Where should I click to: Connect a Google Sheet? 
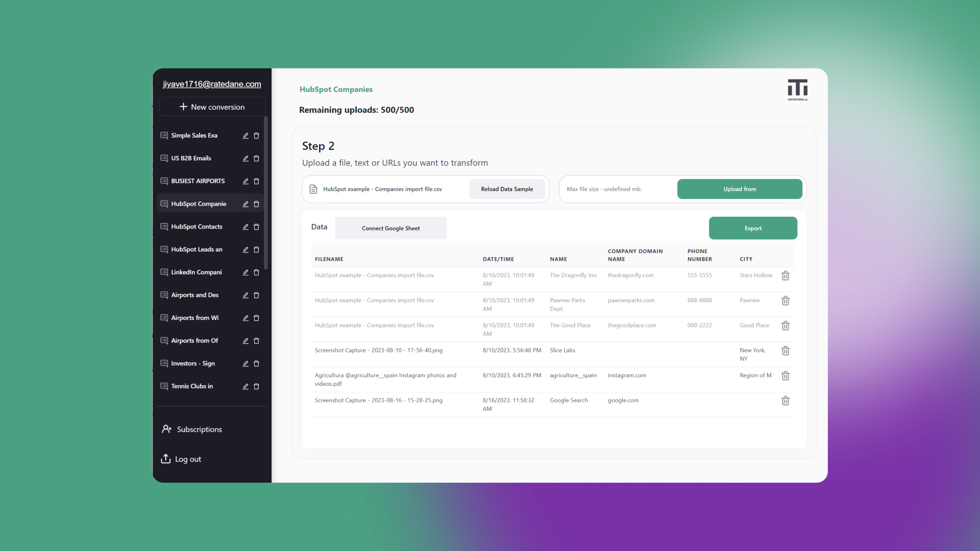[x=390, y=228]
